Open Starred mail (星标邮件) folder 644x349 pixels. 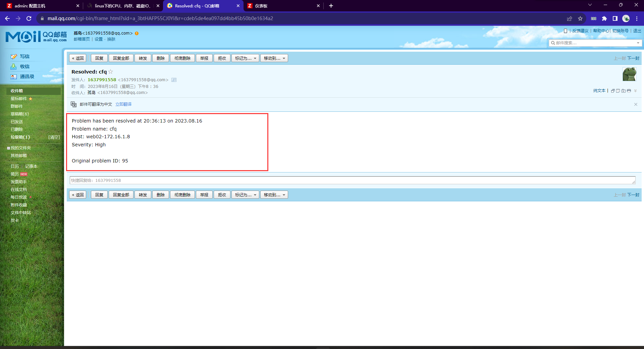point(19,99)
